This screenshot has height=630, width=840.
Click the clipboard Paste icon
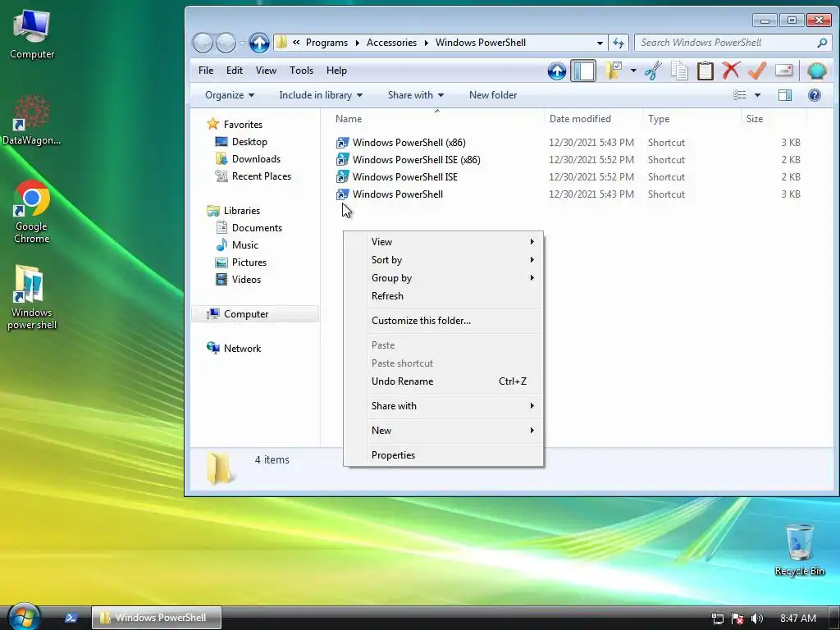(x=705, y=71)
